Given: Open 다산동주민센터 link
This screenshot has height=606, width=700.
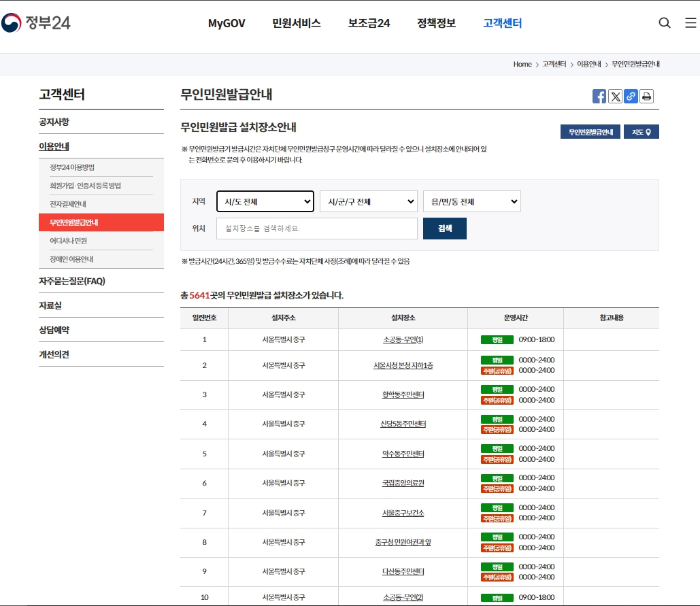Looking at the screenshot, I should click(x=403, y=571).
